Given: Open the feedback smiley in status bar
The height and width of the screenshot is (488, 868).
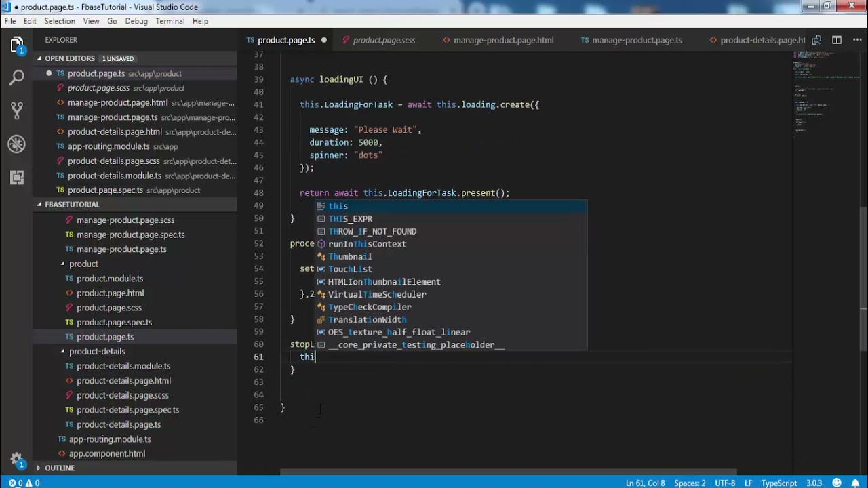Looking at the screenshot, I should click(837, 483).
